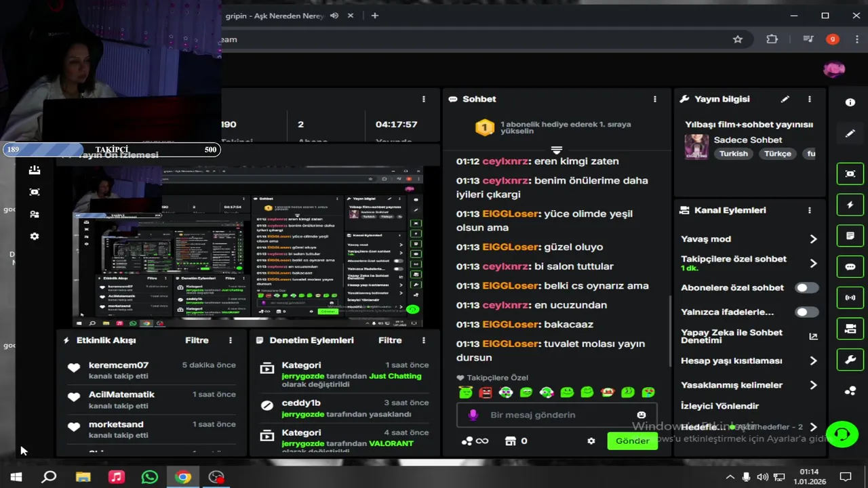Click the overlay's users icon
This screenshot has height=488, width=868.
35,214
